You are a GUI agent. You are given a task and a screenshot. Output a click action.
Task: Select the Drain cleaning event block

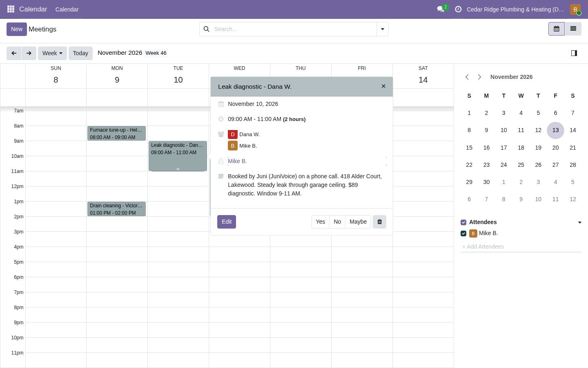click(116, 209)
